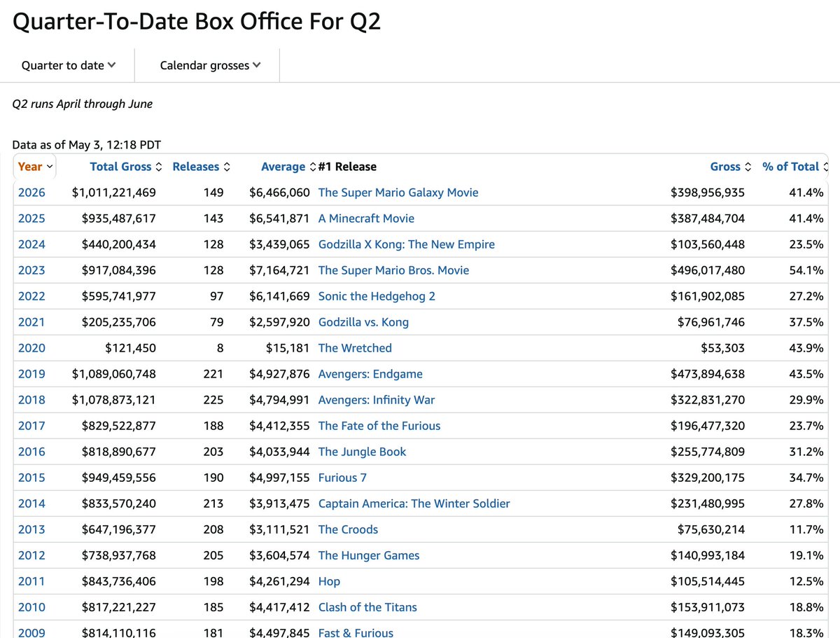Image resolution: width=840 pixels, height=638 pixels.
Task: Select total gross $1,089,060,748 cell
Action: (x=114, y=374)
